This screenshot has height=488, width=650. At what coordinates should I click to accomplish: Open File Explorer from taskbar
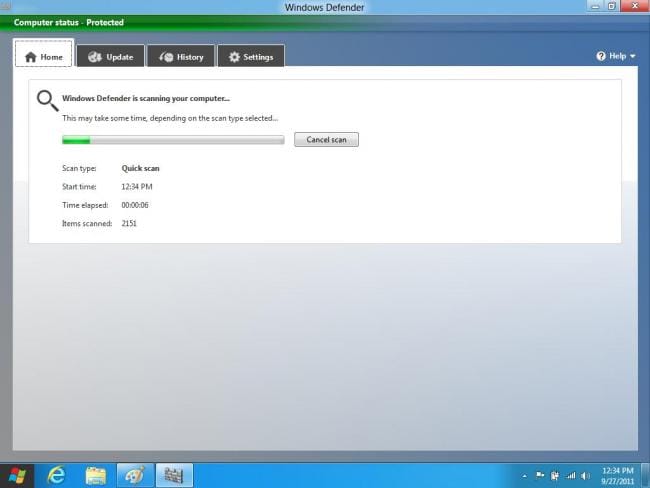click(96, 476)
